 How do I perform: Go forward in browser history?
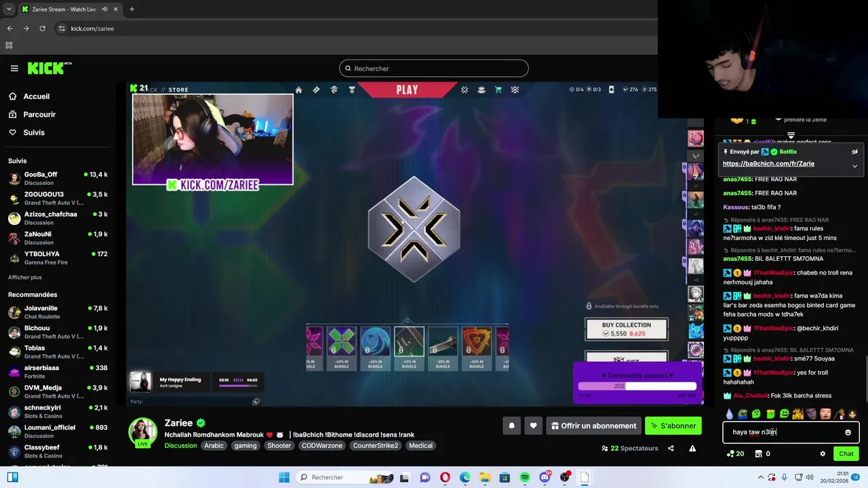pyautogui.click(x=26, y=28)
